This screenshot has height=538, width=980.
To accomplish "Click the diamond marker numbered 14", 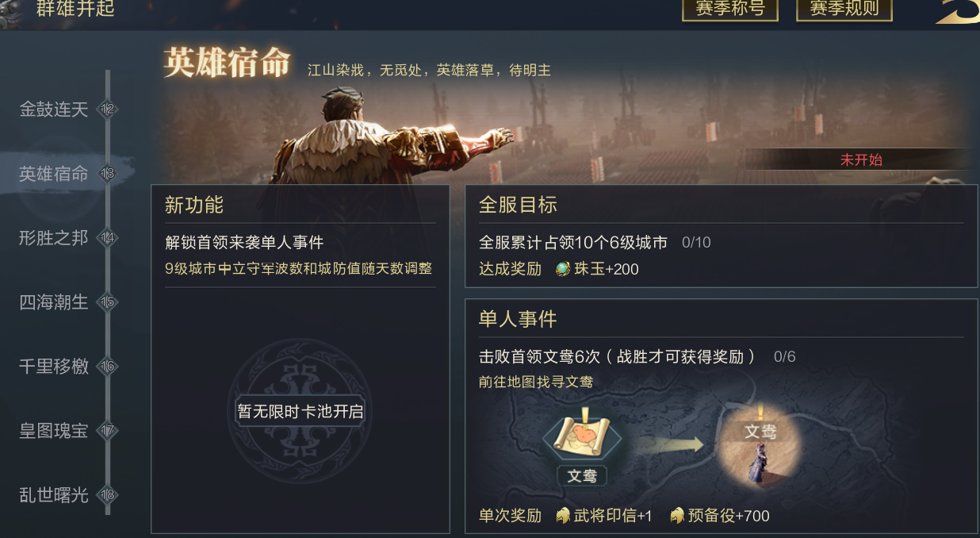I will pyautogui.click(x=108, y=238).
